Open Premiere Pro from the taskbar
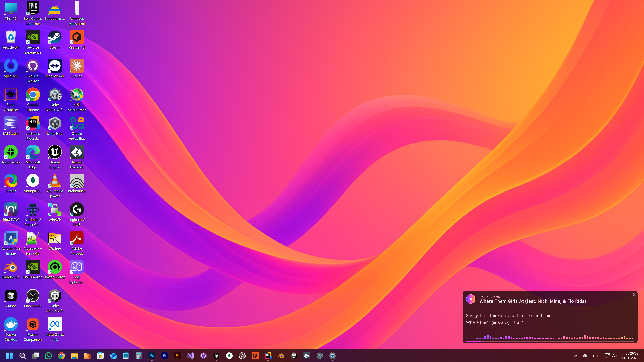This screenshot has width=644, height=362. [165, 355]
